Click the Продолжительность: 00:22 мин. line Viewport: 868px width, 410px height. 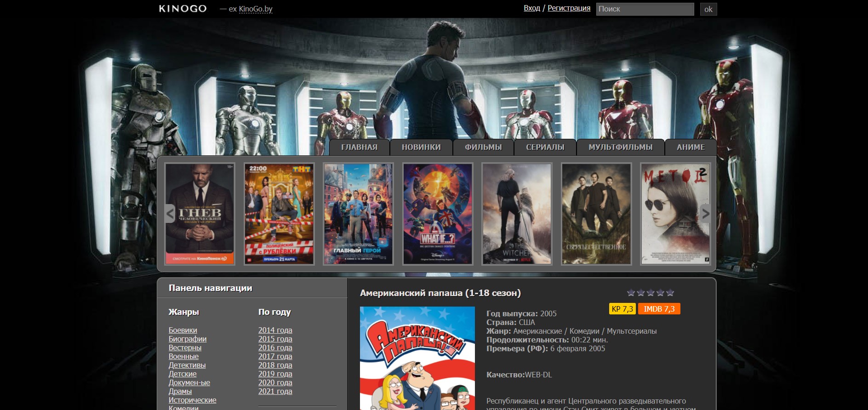click(x=547, y=340)
